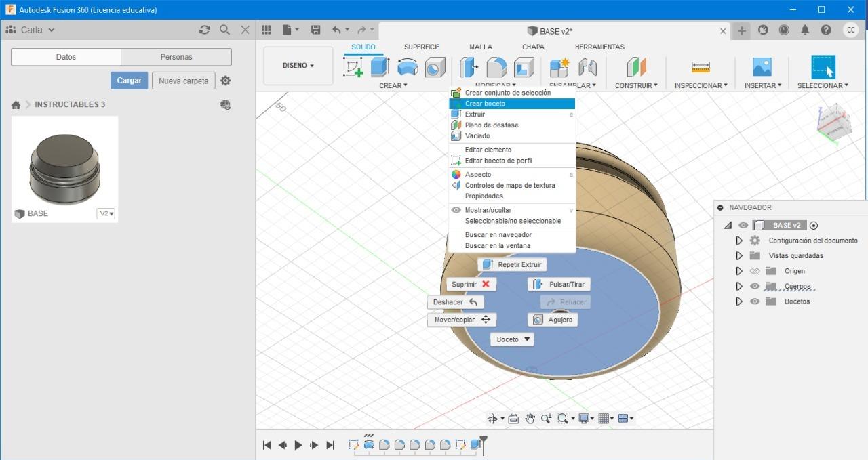Open the job status clock icon

(x=784, y=30)
